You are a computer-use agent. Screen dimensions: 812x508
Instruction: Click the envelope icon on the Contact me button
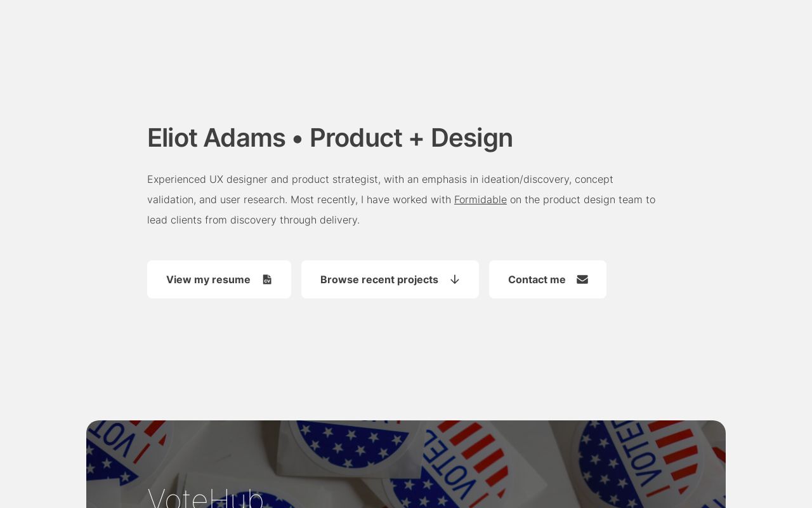pos(582,279)
